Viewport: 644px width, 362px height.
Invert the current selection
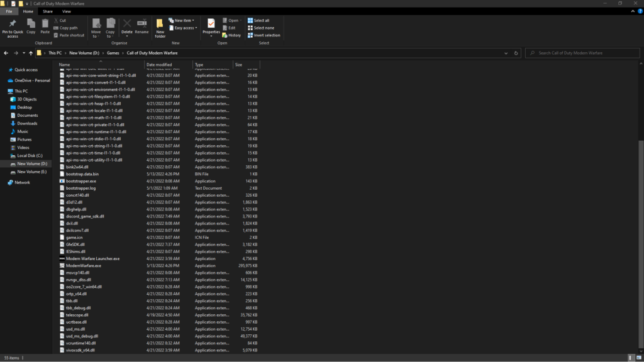click(264, 35)
